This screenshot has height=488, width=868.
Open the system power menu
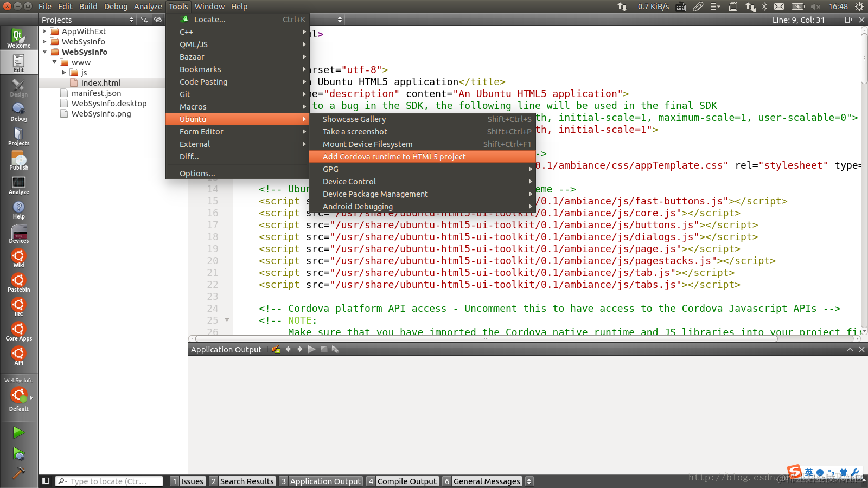pyautogui.click(x=859, y=7)
